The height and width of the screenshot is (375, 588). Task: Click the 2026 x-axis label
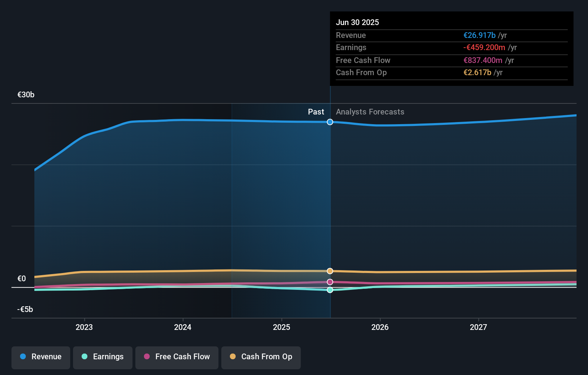point(380,327)
